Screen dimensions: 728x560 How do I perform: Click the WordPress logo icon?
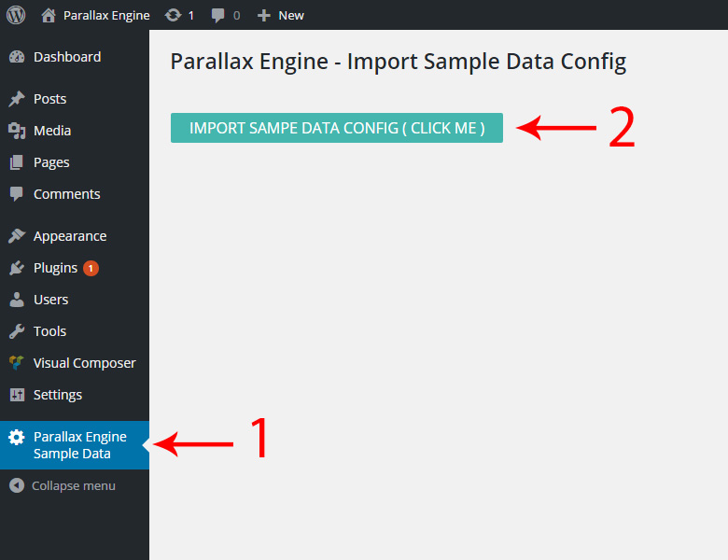(16, 15)
